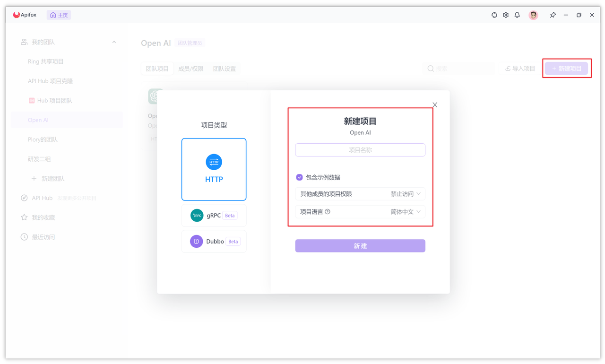Click the sync/refresh icon at top right
The height and width of the screenshot is (364, 605).
(x=494, y=15)
